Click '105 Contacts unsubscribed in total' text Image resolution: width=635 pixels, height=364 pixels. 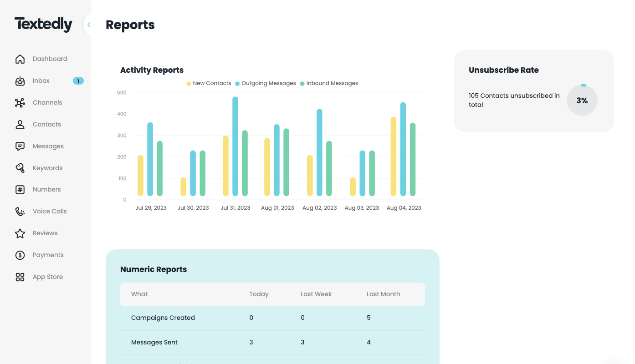point(514,100)
